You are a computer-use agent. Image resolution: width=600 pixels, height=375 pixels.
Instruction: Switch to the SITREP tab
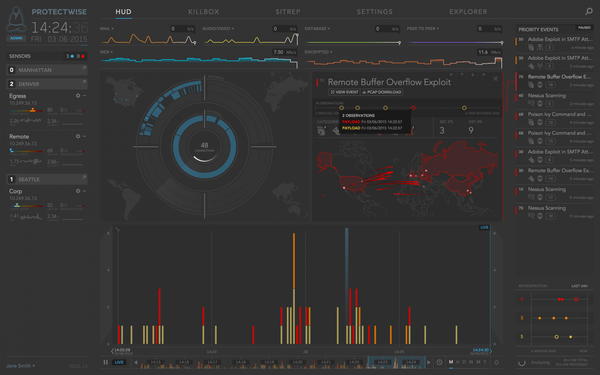(288, 12)
